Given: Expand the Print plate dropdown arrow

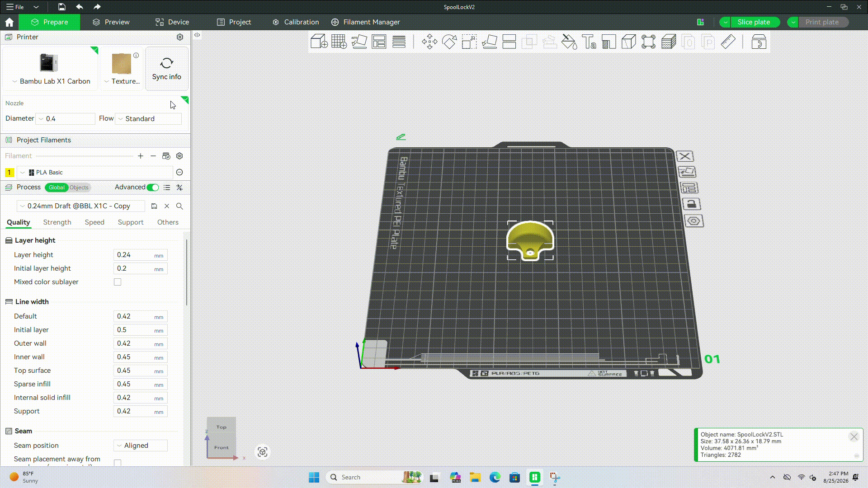Looking at the screenshot, I should [793, 22].
